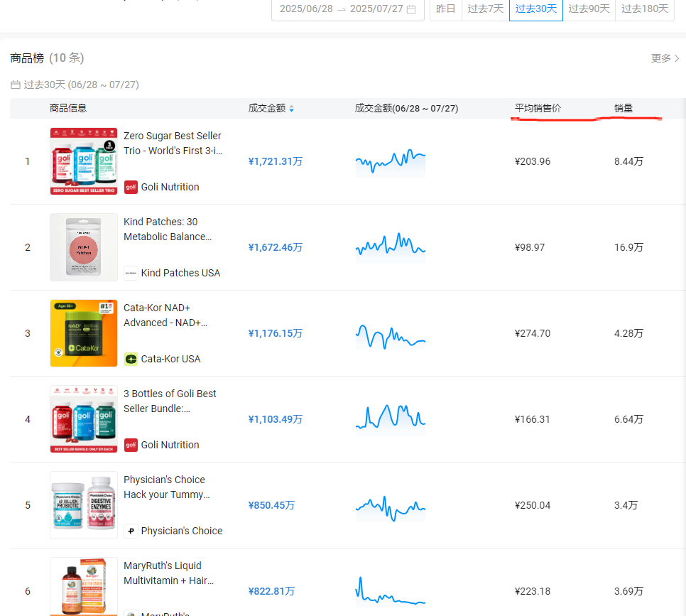Select the 昨日 tab
Image resolution: width=686 pixels, height=616 pixels.
click(446, 9)
